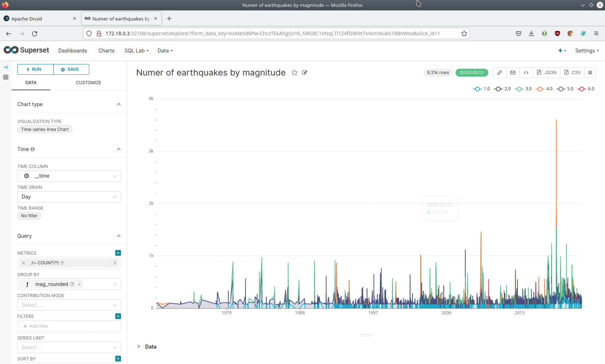The width and height of the screenshot is (605, 364).
Task: Open the Time Column dropdown
Action: coord(69,176)
